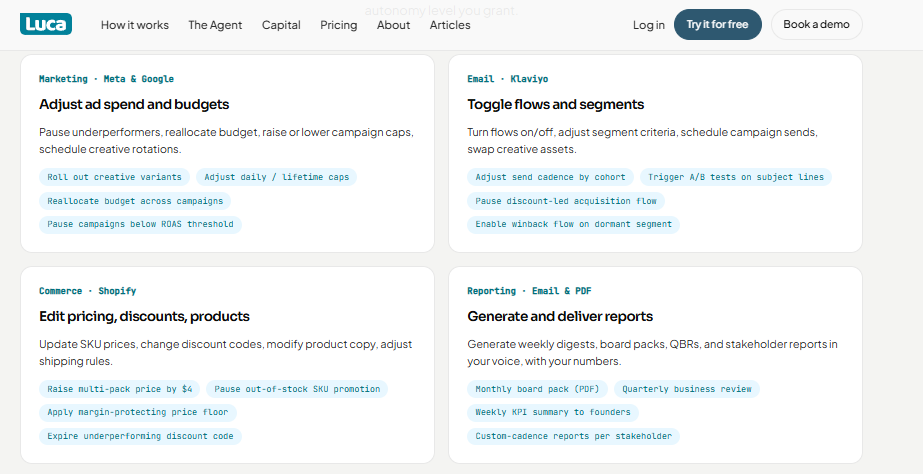Select the Raise multi-pack price by $4 tag

119,389
